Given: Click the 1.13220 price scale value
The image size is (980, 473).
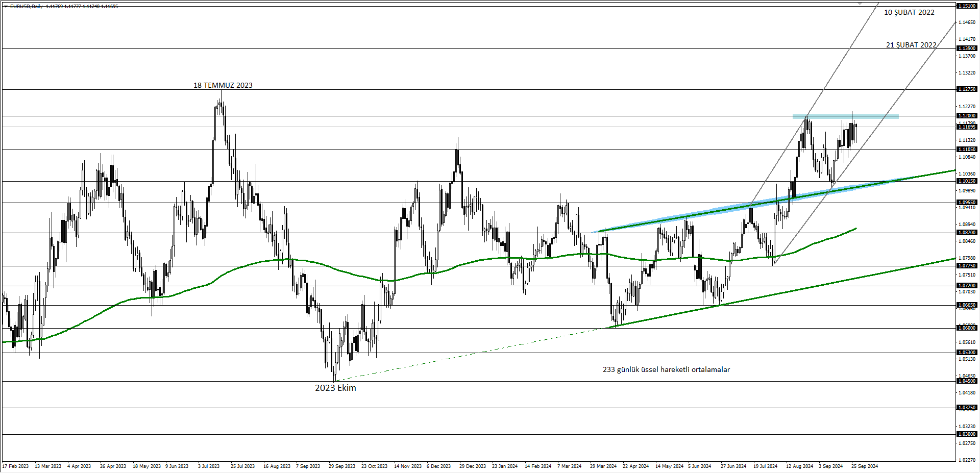Looking at the screenshot, I should [x=967, y=73].
